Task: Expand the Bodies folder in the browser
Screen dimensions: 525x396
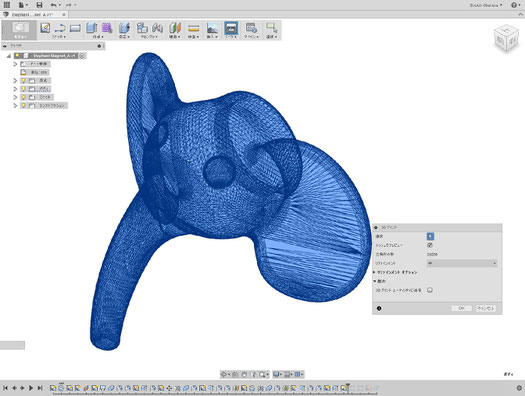Action: [x=15, y=89]
